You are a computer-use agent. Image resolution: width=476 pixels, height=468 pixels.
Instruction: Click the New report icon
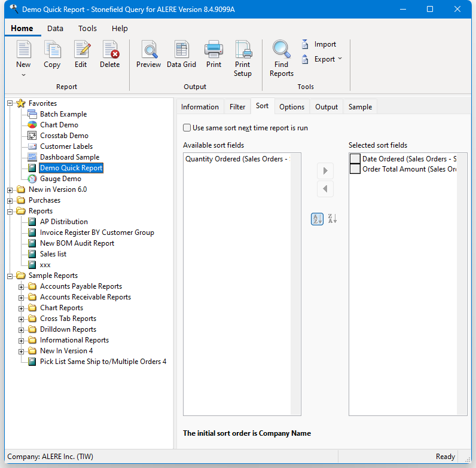23,49
